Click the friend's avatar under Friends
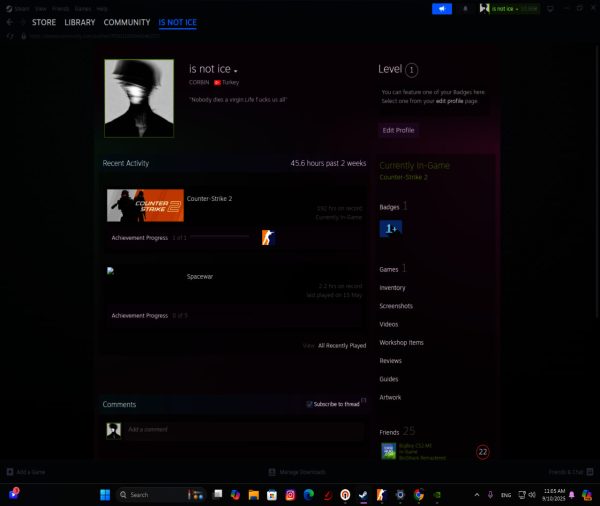The height and width of the screenshot is (506, 600). [x=388, y=451]
